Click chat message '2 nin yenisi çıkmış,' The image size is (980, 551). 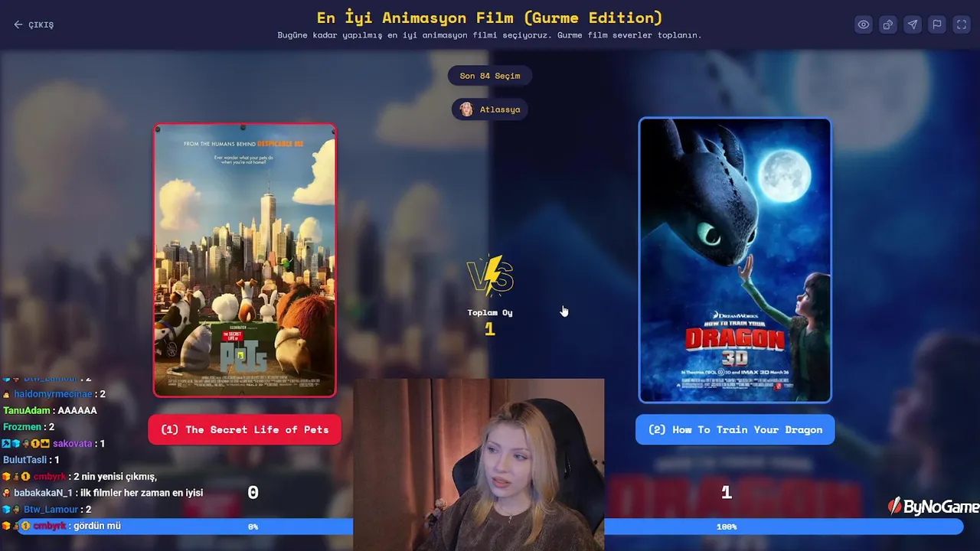pos(115,477)
